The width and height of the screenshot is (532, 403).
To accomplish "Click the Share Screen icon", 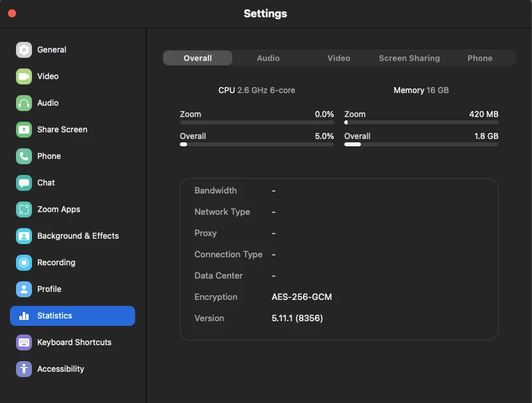I will (x=24, y=130).
